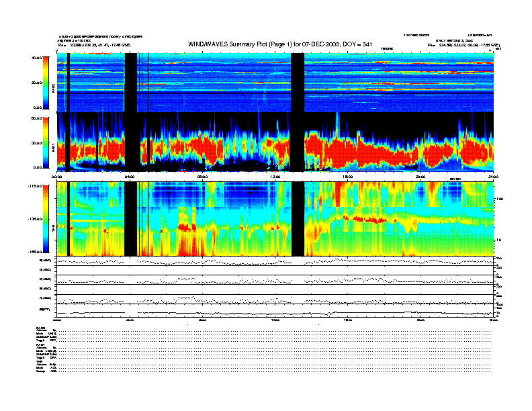Click the black data gap near 04:00 in the TNR panel
Viewport: 532px width, 411px height.
[130, 219]
